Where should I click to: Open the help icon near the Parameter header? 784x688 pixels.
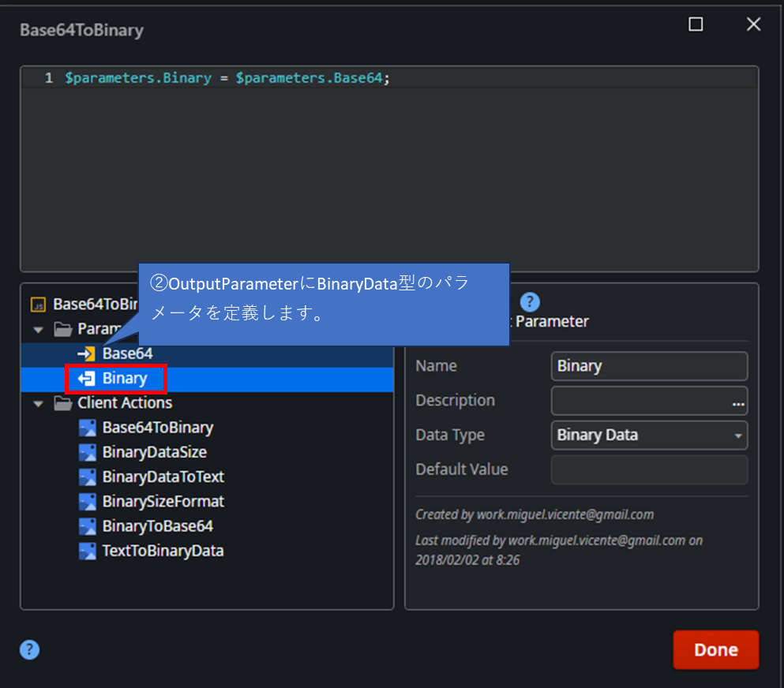click(530, 301)
